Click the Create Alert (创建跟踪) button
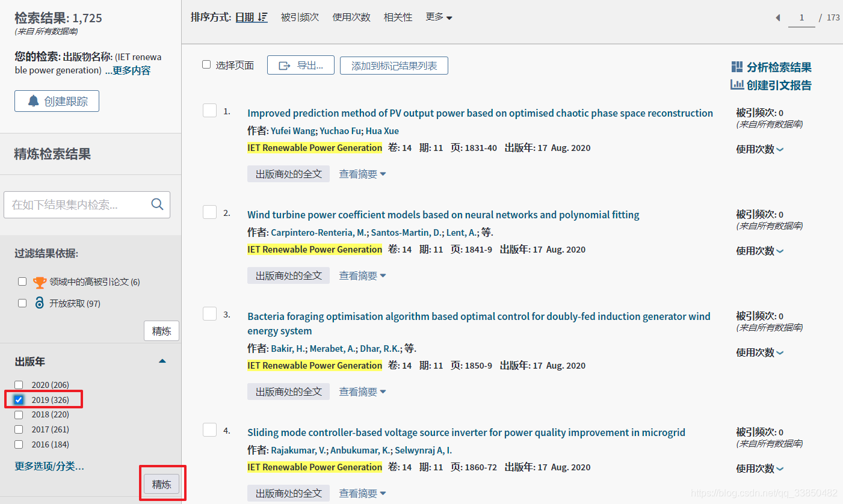This screenshot has width=843, height=504. click(x=57, y=101)
